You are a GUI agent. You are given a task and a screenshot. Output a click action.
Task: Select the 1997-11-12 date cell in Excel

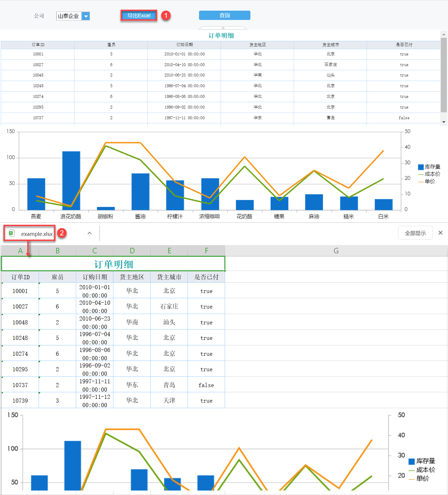95,400
